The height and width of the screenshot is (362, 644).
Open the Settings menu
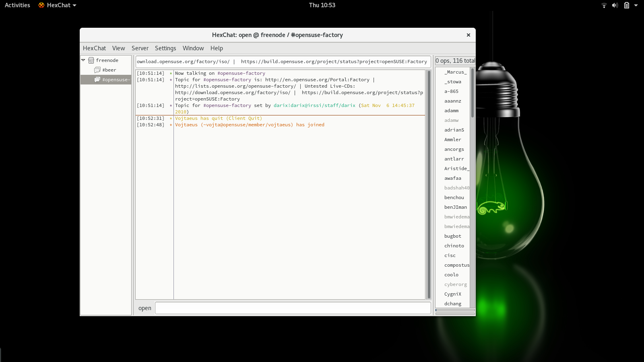coord(165,48)
